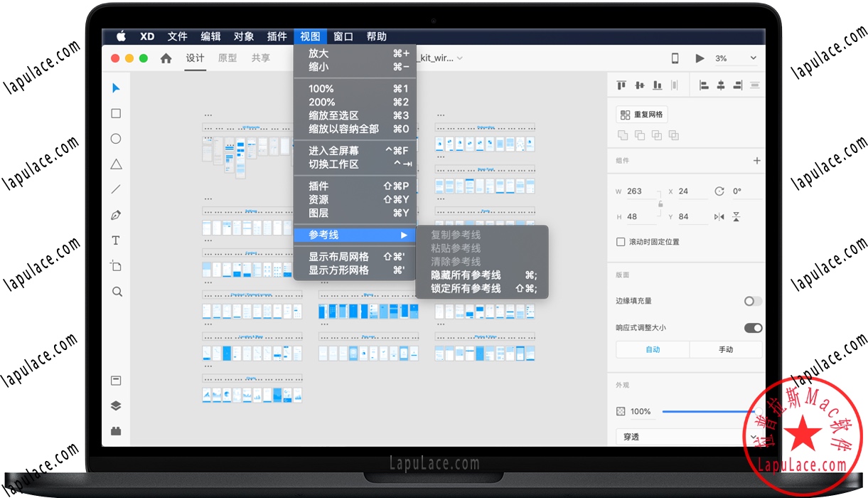Image resolution: width=868 pixels, height=498 pixels.
Task: Enable 滚动时固定位置 checkbox
Action: click(x=620, y=241)
